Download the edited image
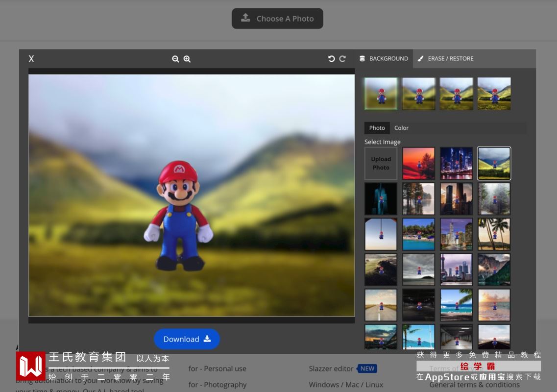This screenshot has width=557, height=392. 187,339
